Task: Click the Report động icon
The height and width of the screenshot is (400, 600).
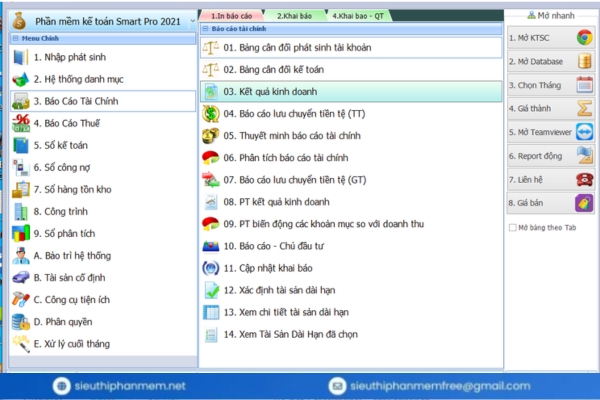Action: pyautogui.click(x=584, y=155)
